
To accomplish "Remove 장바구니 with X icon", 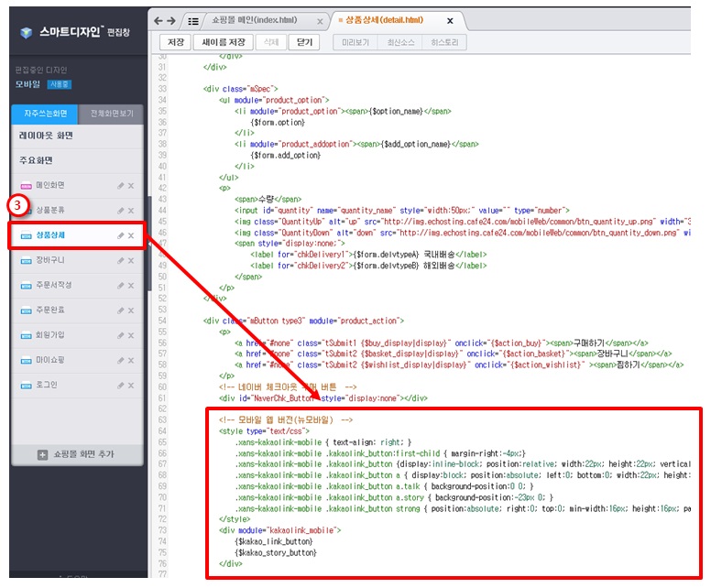I will [x=131, y=260].
